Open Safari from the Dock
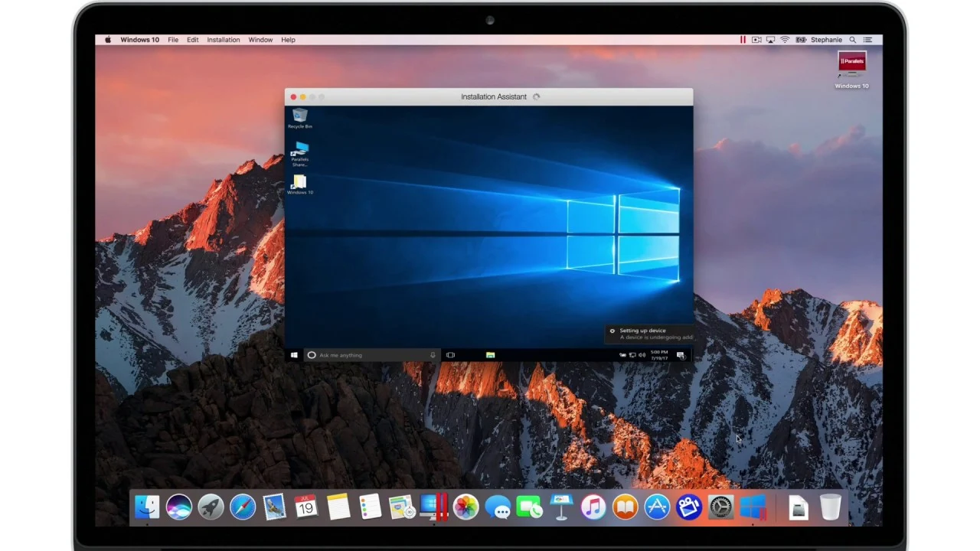This screenshot has height=551, width=980. (243, 507)
